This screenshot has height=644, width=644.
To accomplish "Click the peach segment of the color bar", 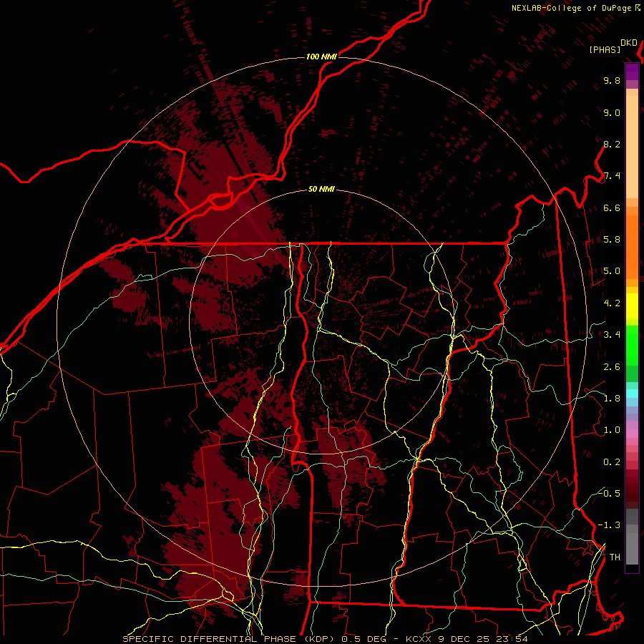I will tap(632, 144).
